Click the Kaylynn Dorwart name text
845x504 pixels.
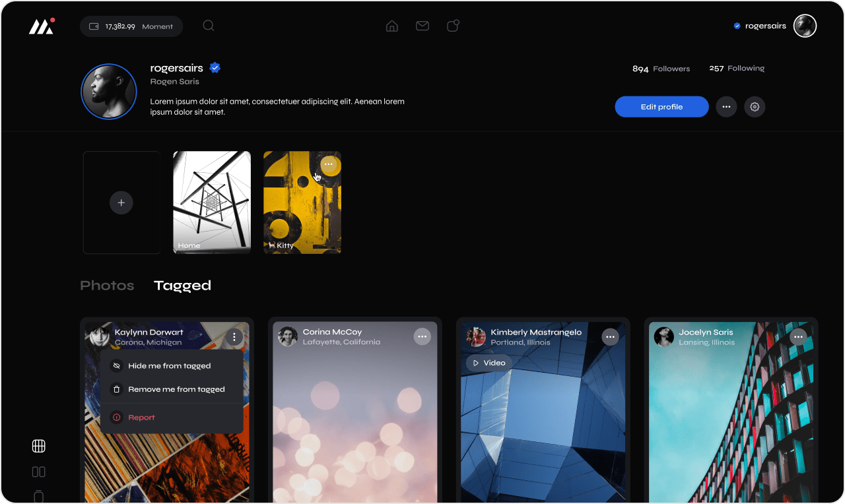[149, 332]
